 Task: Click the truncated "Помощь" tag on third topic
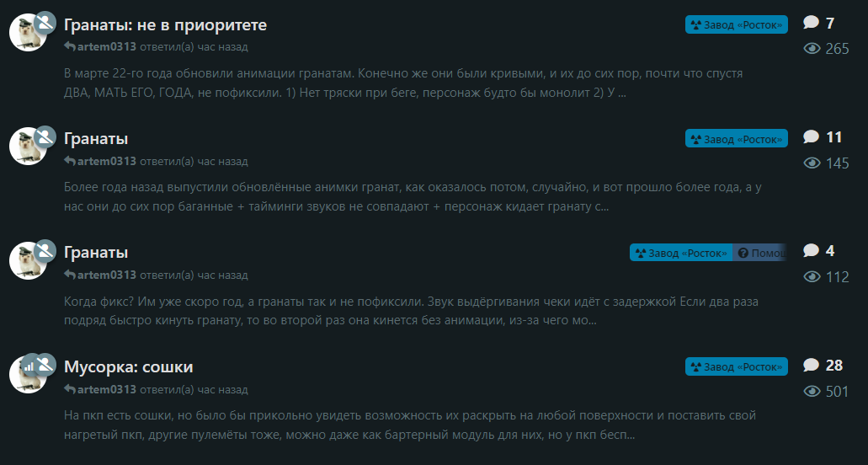(x=759, y=253)
